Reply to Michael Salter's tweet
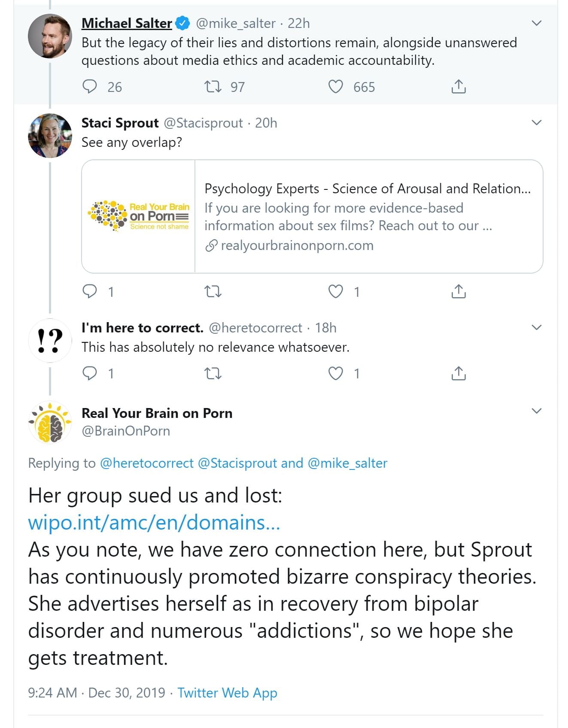 pos(89,87)
